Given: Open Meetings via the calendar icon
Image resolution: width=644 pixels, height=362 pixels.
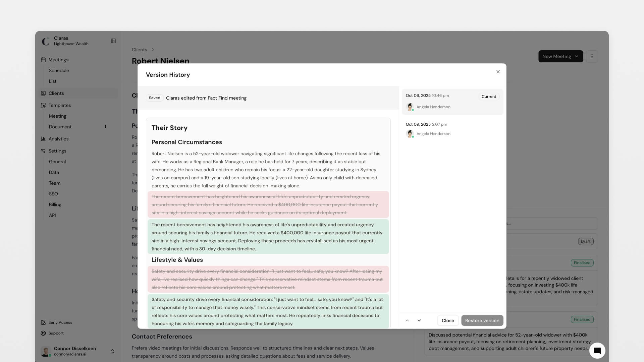Looking at the screenshot, I should 43,60.
